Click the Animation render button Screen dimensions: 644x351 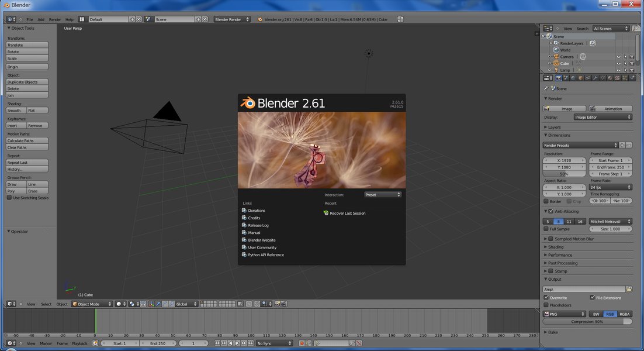click(611, 108)
